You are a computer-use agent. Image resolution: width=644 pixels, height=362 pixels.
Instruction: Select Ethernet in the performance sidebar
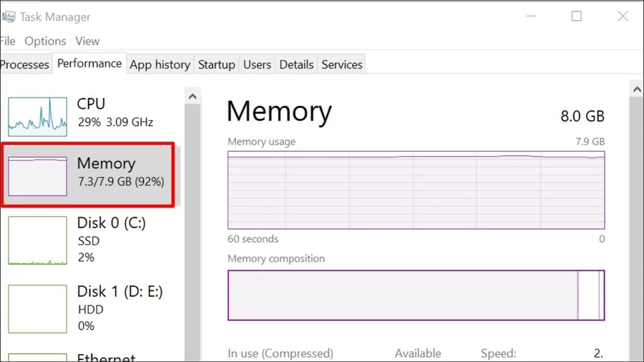pos(106,358)
